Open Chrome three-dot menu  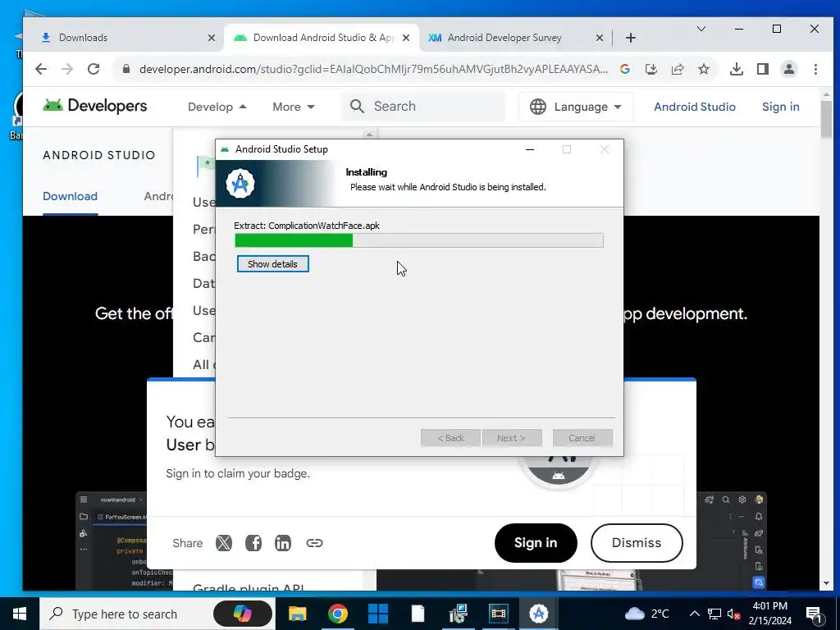pos(815,69)
